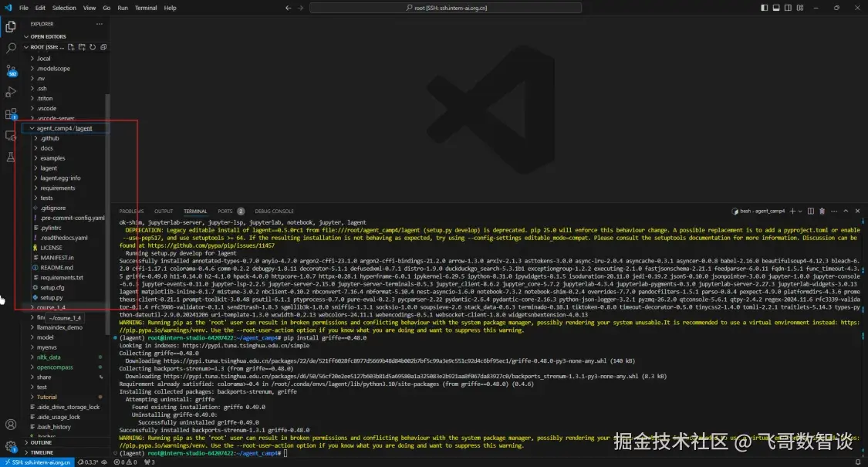Refresh the Explorer file tree
Viewport: 868px width, 467px height.
(x=93, y=47)
